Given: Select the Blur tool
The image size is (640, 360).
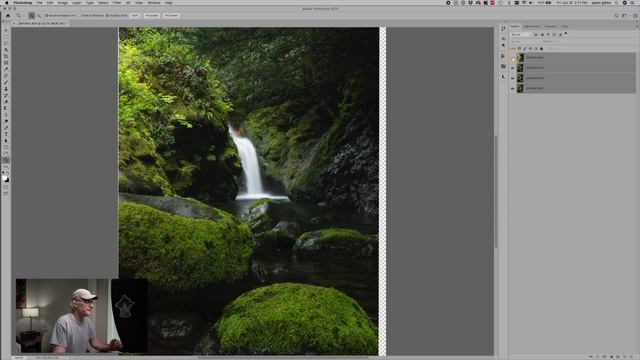Looking at the screenshot, I should [6, 115].
